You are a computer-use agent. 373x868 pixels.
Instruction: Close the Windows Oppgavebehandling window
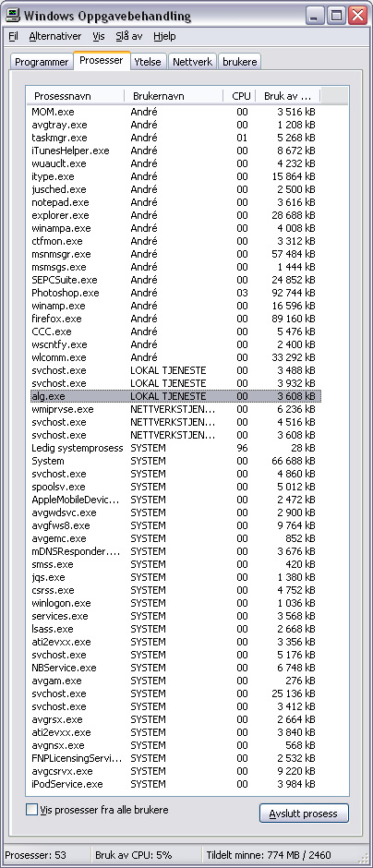click(x=358, y=16)
